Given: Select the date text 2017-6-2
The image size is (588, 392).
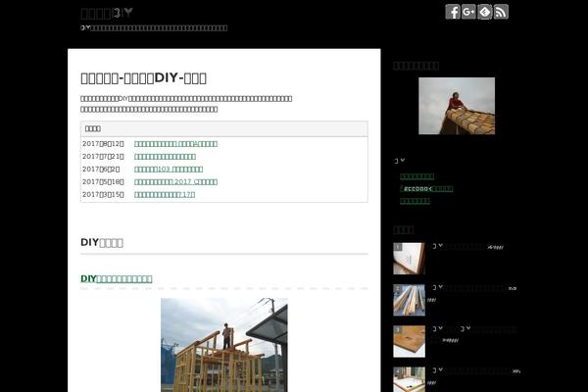Looking at the screenshot, I should 101,170.
